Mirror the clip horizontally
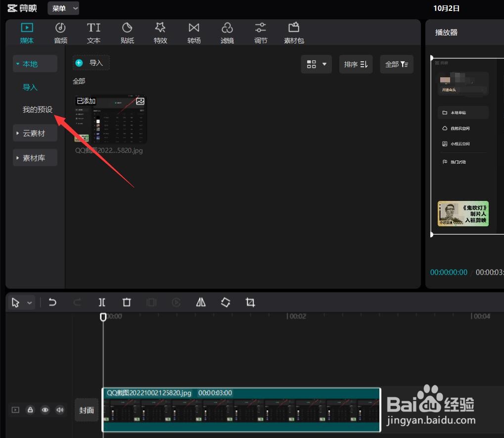Image resolution: width=504 pixels, height=438 pixels. [x=201, y=302]
